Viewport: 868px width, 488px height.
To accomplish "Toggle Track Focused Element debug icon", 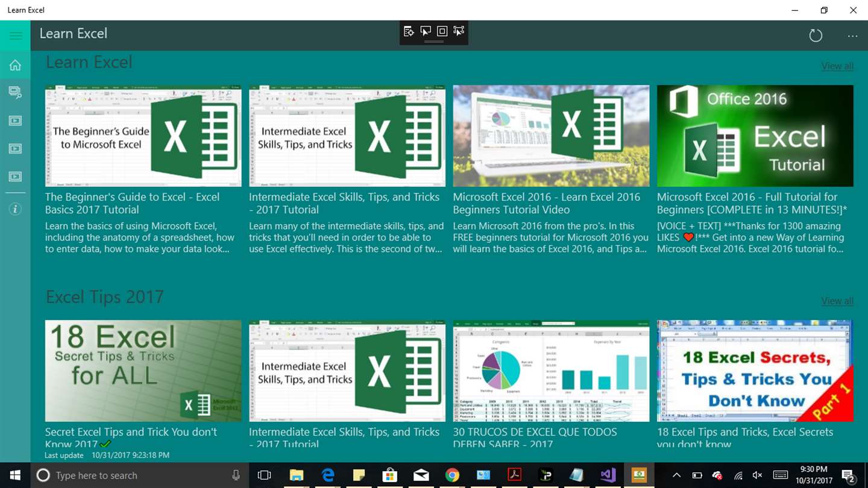I will point(459,31).
